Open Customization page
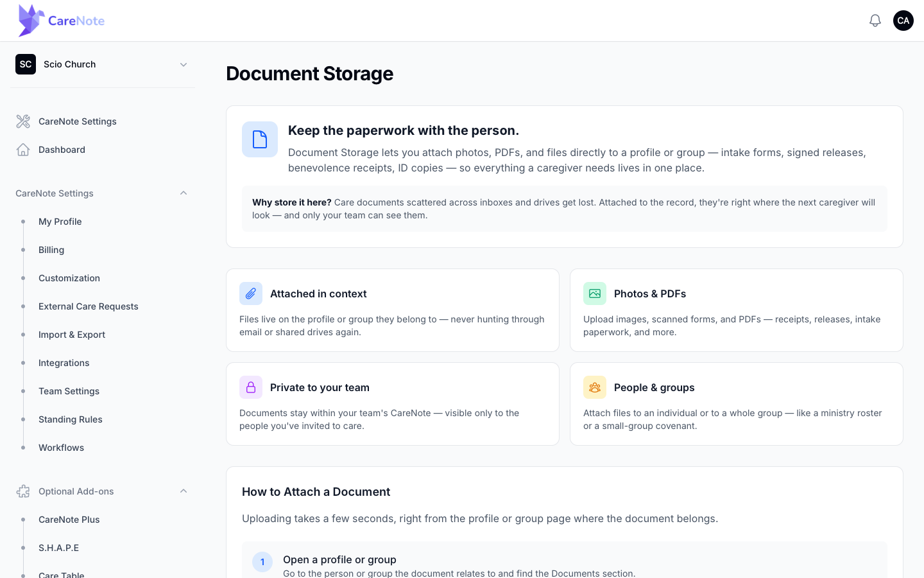 pos(69,278)
